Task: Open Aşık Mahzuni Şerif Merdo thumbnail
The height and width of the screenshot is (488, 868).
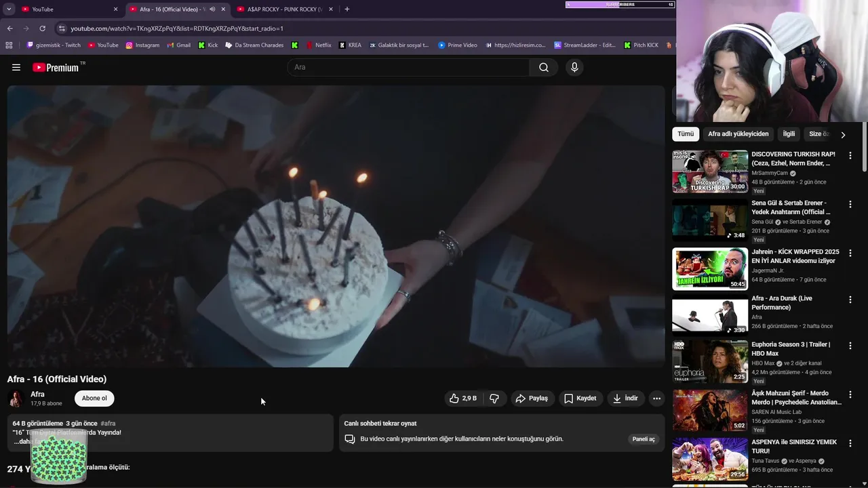Action: (710, 410)
